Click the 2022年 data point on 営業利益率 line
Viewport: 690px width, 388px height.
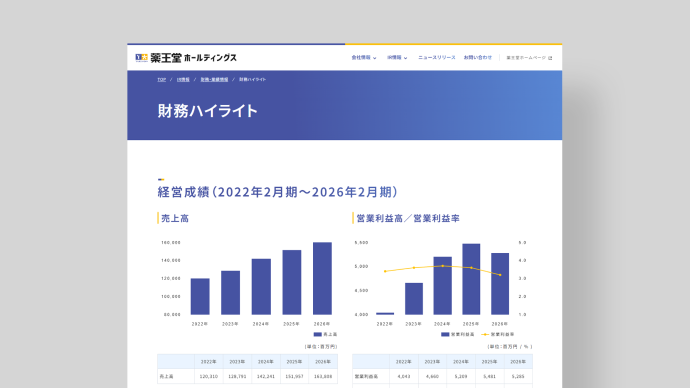[385, 271]
